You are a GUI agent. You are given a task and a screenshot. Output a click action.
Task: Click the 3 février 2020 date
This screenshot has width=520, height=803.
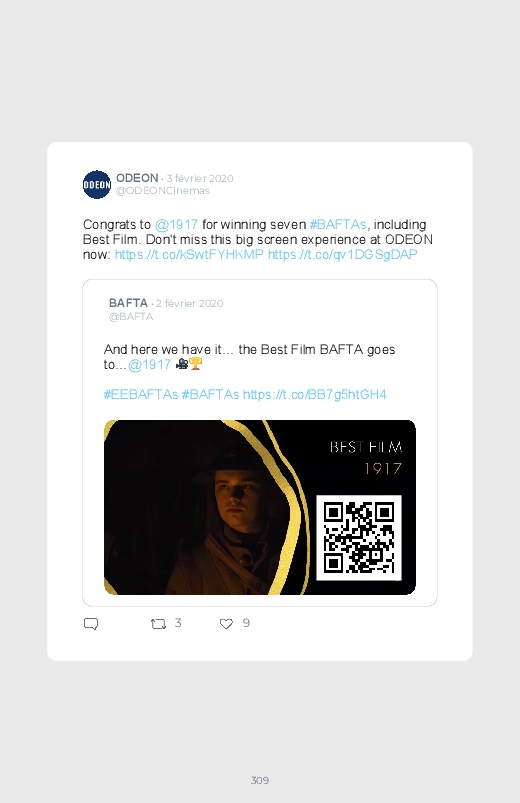200,178
